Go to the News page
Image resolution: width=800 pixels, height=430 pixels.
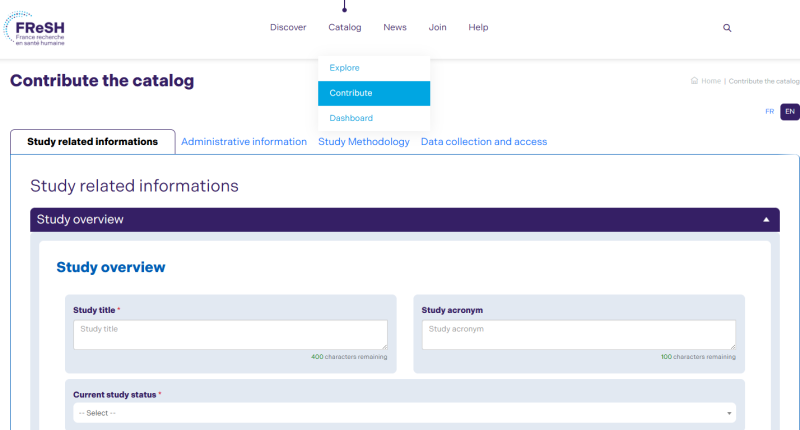[x=395, y=27]
